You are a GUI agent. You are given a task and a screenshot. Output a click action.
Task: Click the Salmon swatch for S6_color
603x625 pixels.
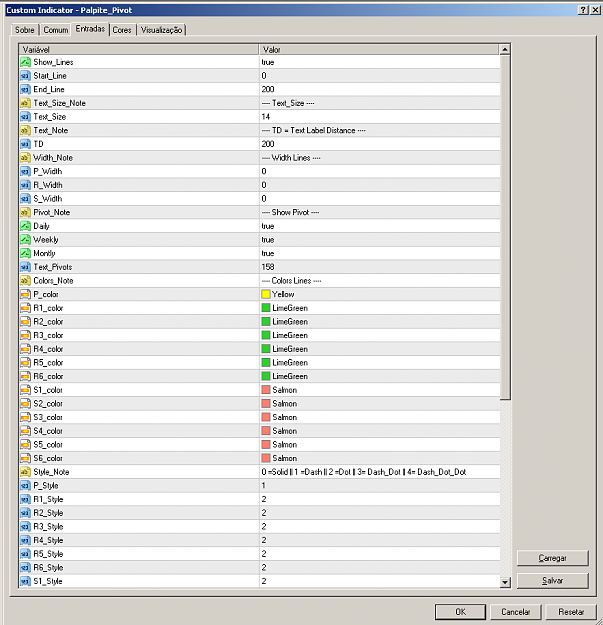(266, 458)
